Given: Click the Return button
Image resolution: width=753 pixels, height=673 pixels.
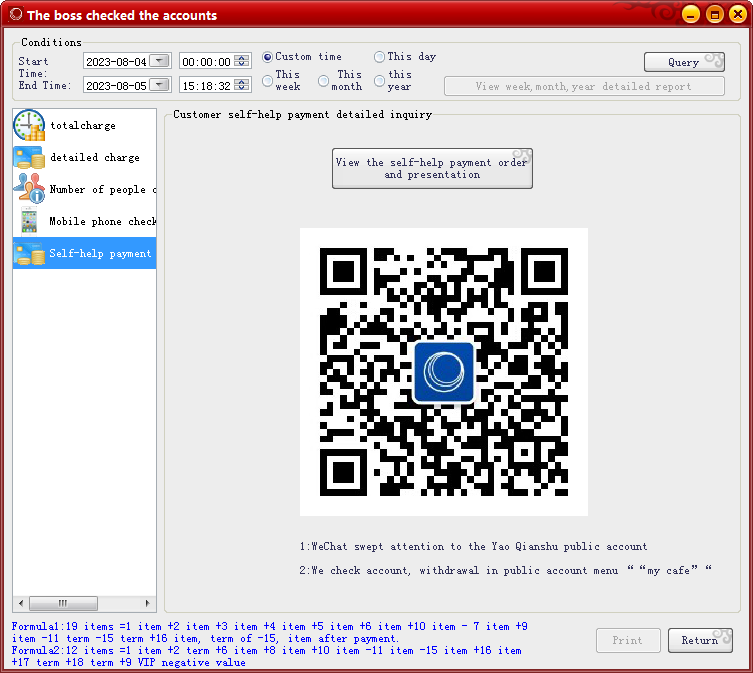Looking at the screenshot, I should pyautogui.click(x=700, y=640).
